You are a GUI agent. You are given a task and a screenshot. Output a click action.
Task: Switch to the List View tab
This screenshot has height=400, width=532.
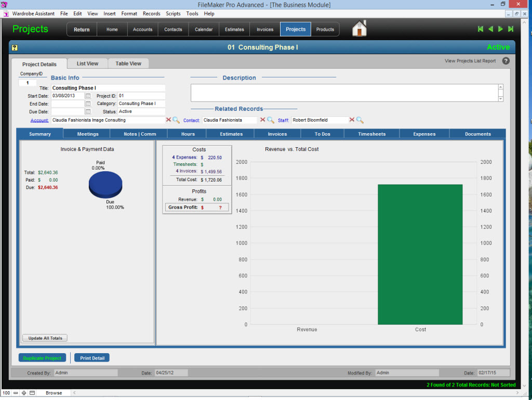(x=87, y=63)
